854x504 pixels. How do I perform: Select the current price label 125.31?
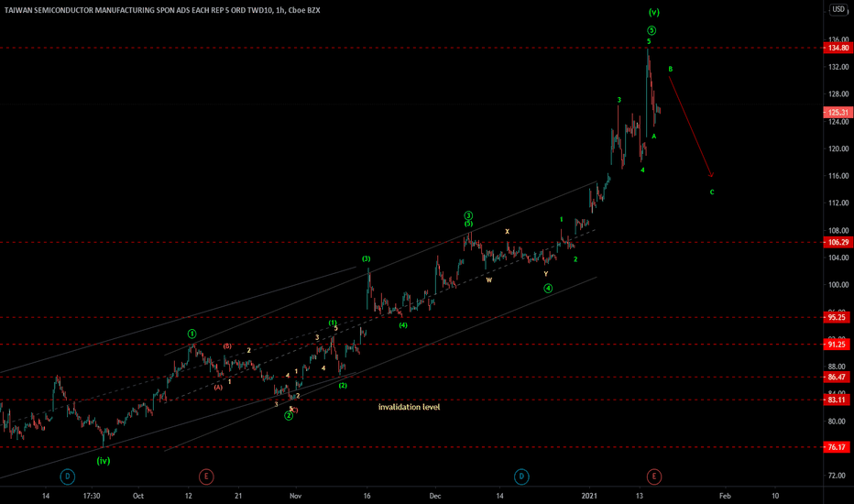(838, 112)
